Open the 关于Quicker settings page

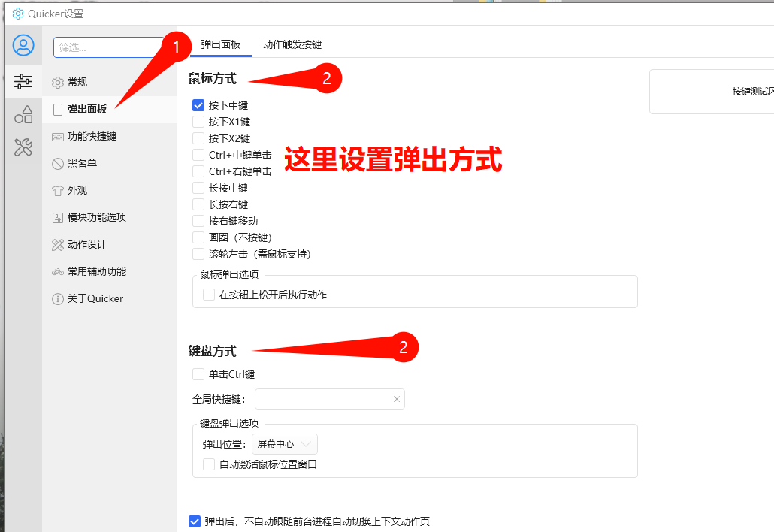110,299
